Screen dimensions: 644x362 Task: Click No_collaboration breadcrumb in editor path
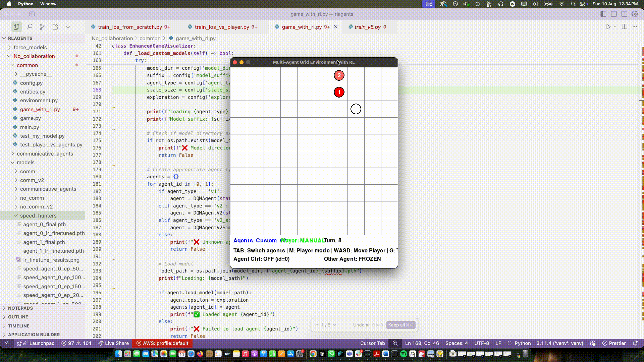pos(112,38)
